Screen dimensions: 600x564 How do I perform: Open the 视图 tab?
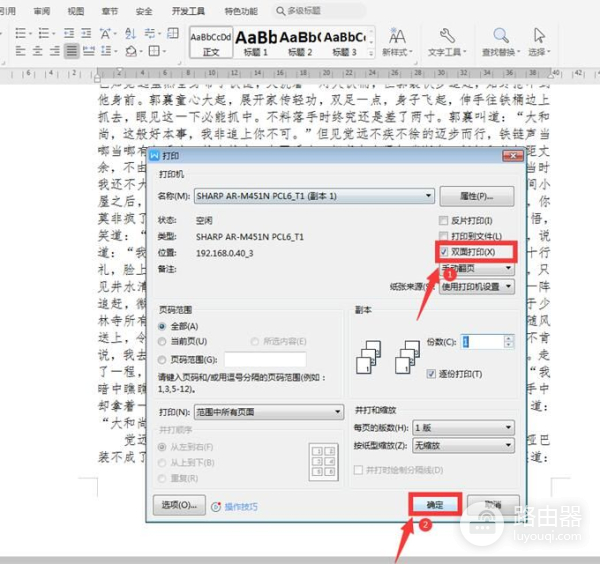coord(76,11)
